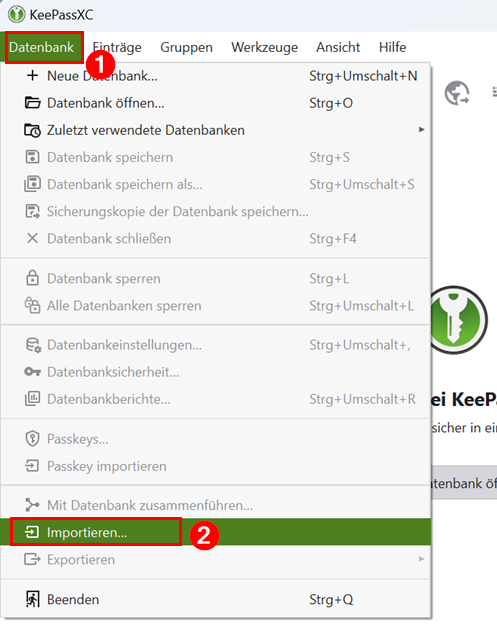This screenshot has height=630, width=497.
Task: Open the Einträge menu
Action: point(117,47)
